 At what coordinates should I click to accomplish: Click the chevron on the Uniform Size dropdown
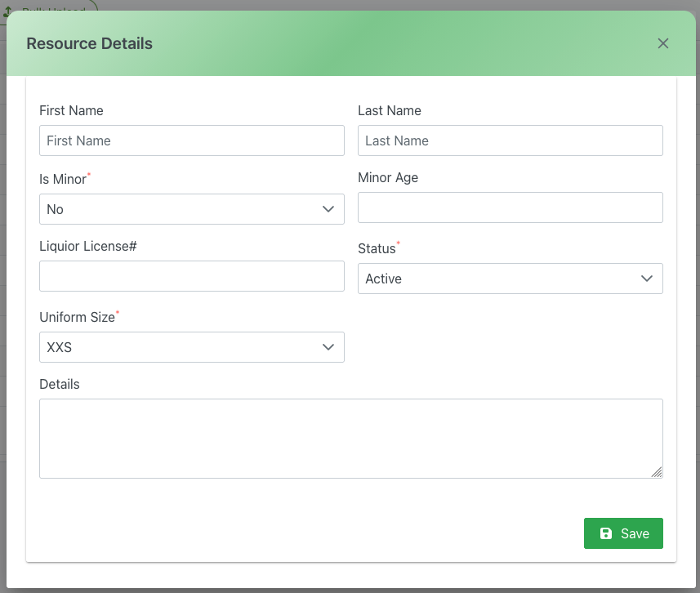coord(328,347)
